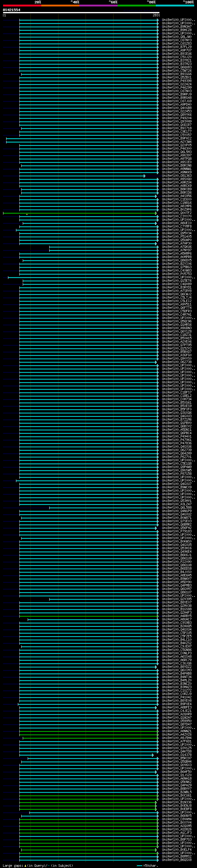Screen dimensions: 197x868
Task: Select label UniRef100_A8BFE3
Action: click(x=177, y=707)
